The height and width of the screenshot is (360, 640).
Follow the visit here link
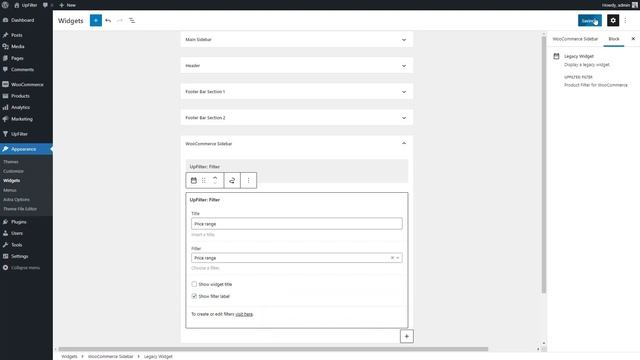pos(244,314)
